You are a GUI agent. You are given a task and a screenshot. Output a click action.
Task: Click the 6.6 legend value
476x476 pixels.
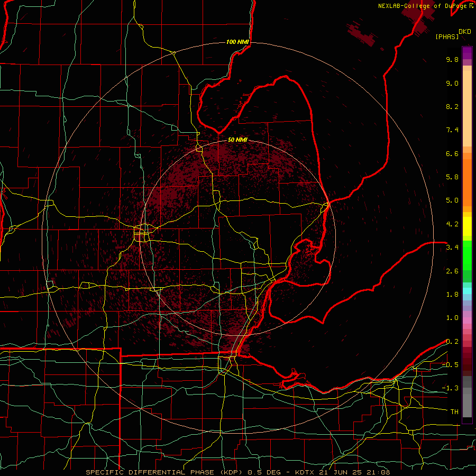[x=452, y=153]
